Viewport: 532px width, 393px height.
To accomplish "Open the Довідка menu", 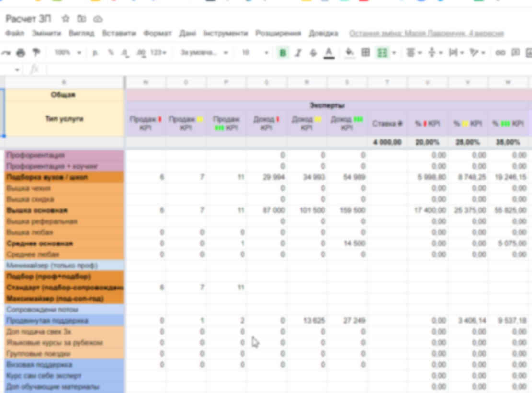I will coord(324,33).
